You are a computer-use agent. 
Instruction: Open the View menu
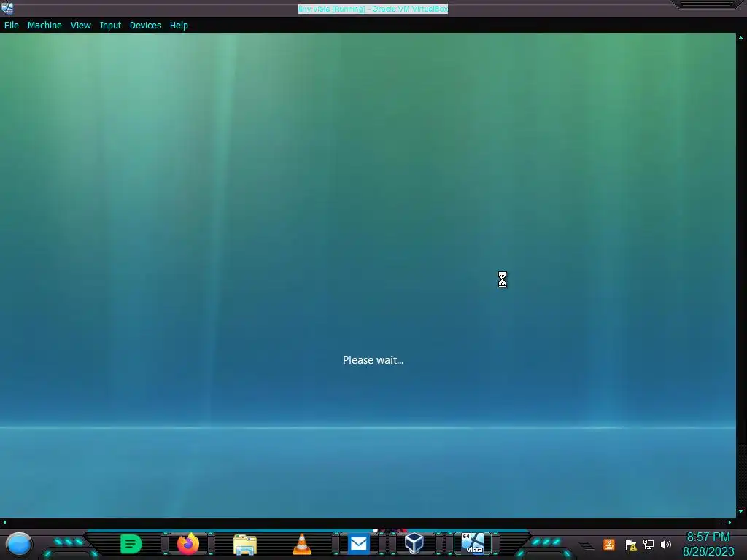(80, 26)
